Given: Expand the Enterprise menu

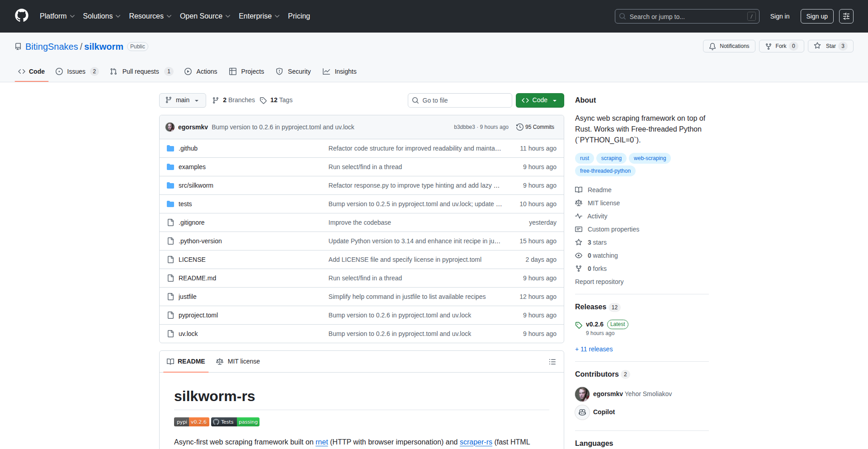Looking at the screenshot, I should pos(259,16).
